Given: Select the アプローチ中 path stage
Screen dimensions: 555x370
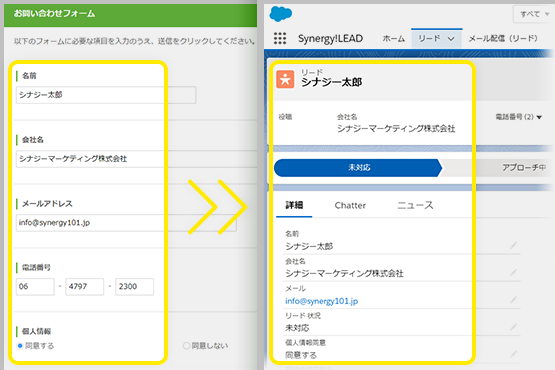Looking at the screenshot, I should click(x=524, y=167).
